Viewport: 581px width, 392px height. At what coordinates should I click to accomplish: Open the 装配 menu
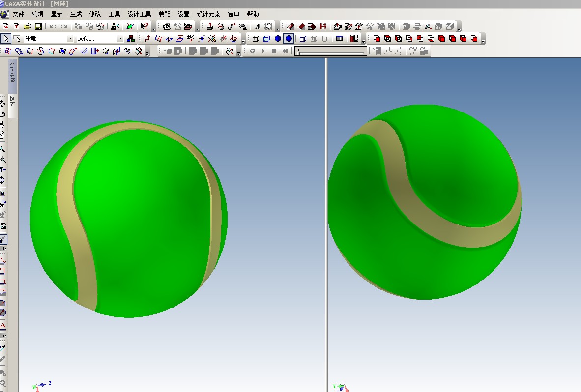coord(165,14)
